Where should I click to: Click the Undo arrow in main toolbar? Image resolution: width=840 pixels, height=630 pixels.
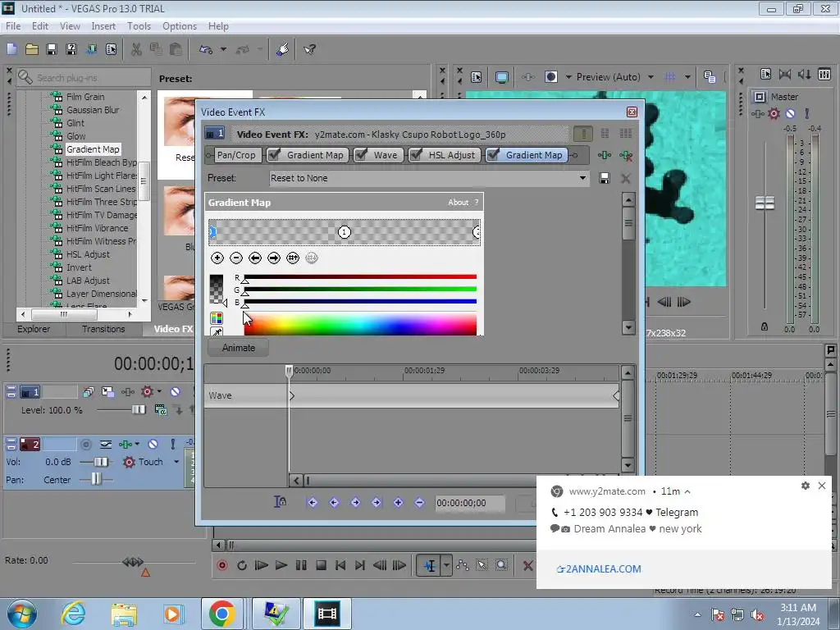206,49
